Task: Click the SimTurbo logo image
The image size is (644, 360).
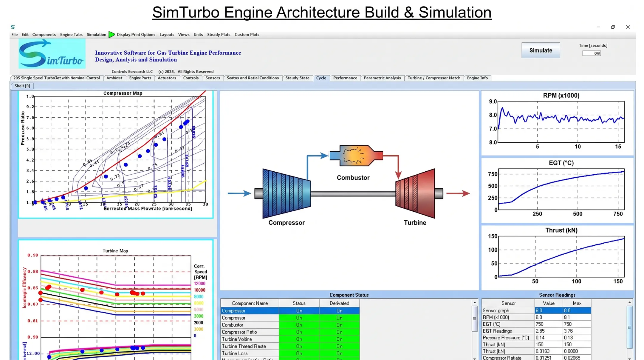Action: click(52, 54)
